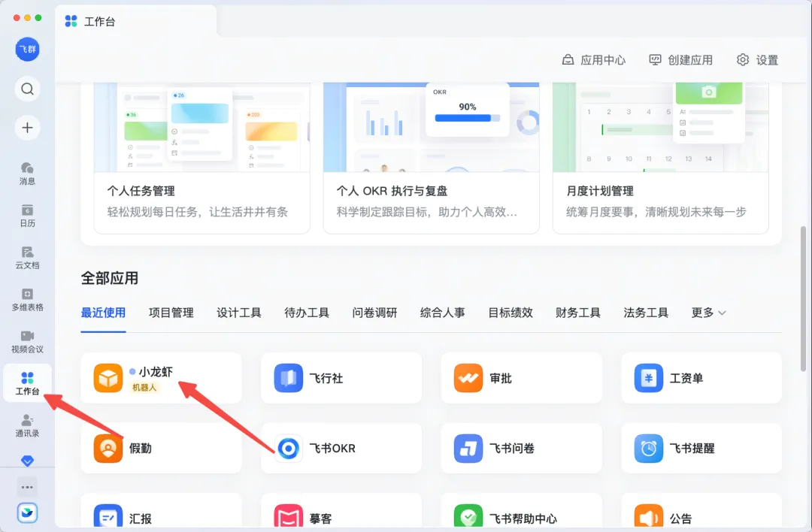
Task: Open 消息 in sidebar
Action: (28, 174)
